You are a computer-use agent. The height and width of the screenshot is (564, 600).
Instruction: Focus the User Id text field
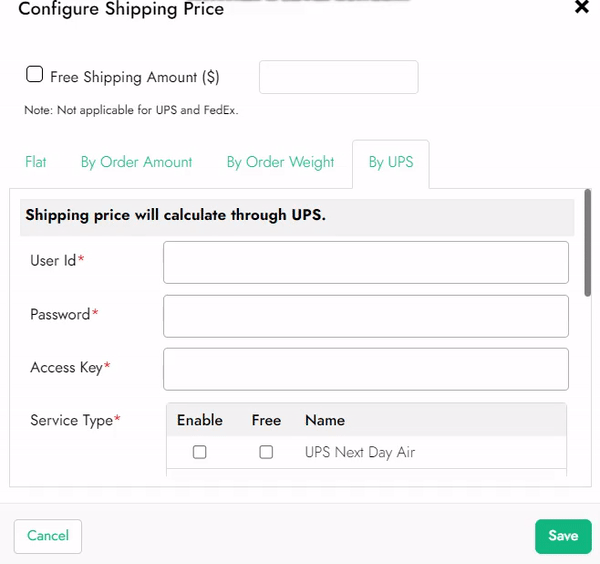tap(365, 262)
